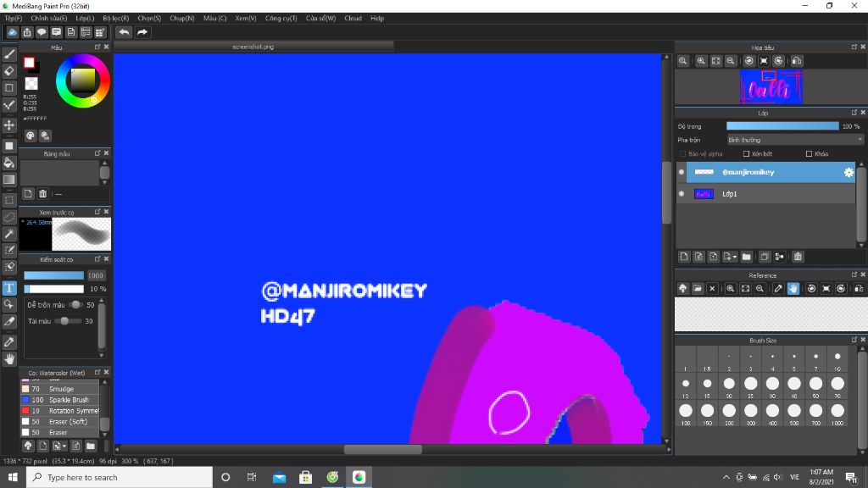Select the Brush tool in left toolbar

9,54
